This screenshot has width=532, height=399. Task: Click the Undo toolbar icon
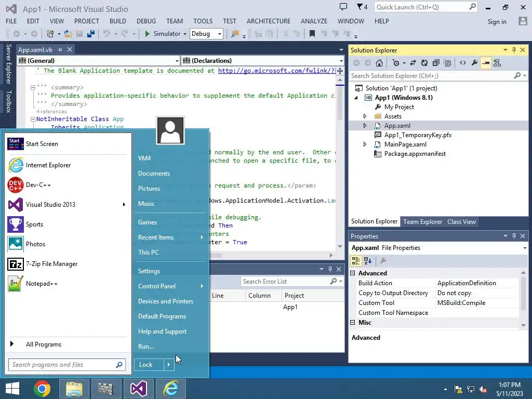coord(107,34)
